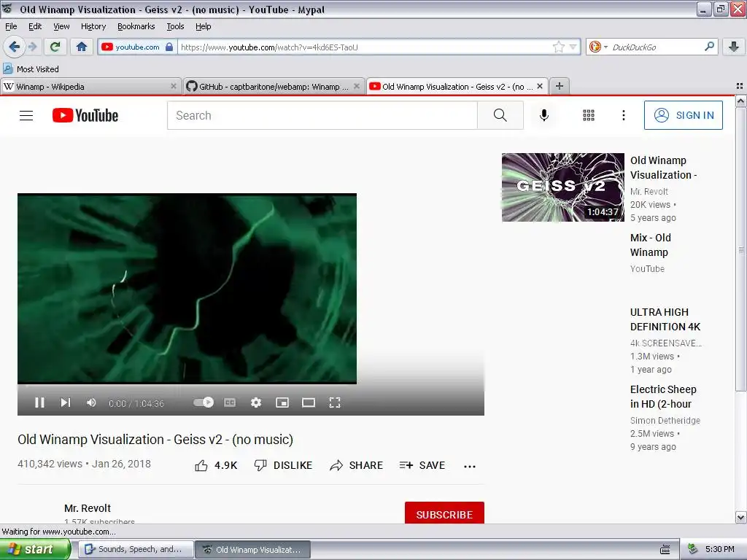Screen dimensions: 747x560
Task: Pause the video playback
Action: [x=39, y=402]
